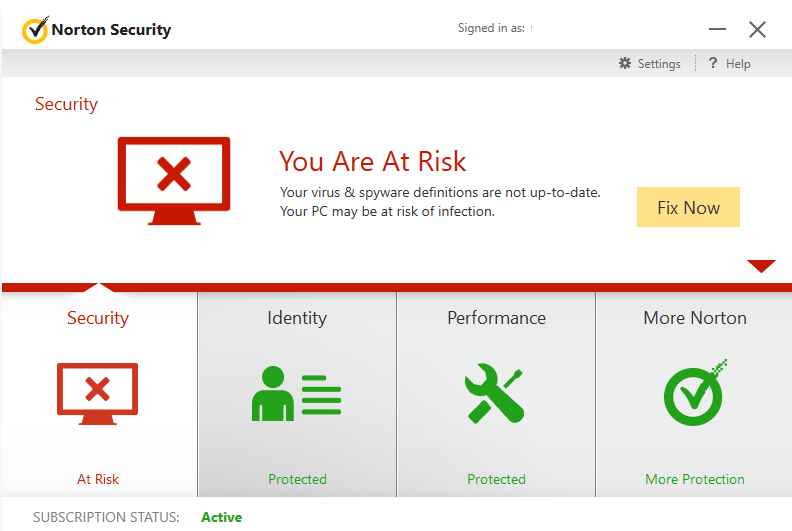Switch to the Identity tab
The width and height of the screenshot is (792, 531).
(296, 318)
